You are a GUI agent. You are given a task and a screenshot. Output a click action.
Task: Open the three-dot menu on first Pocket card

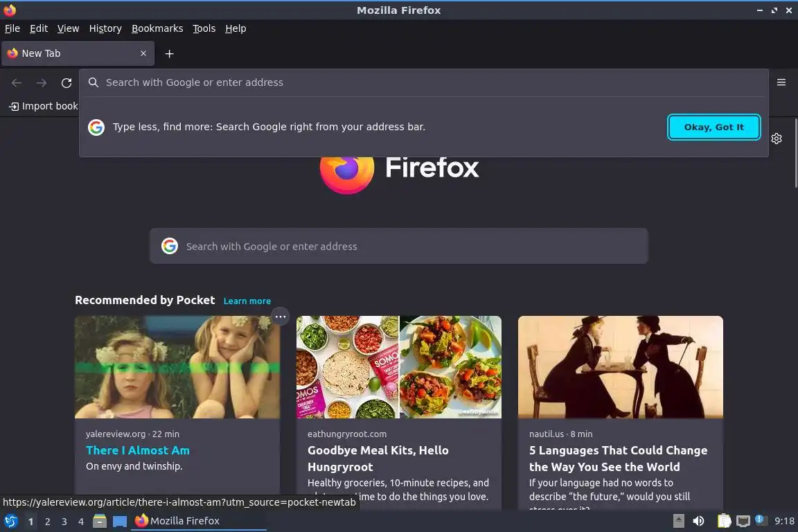click(281, 317)
